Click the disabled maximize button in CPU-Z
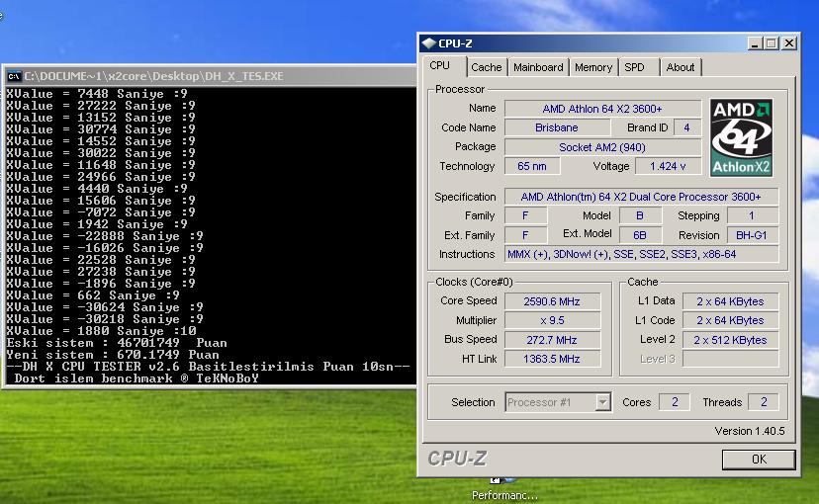This screenshot has height=504, width=819. click(771, 43)
